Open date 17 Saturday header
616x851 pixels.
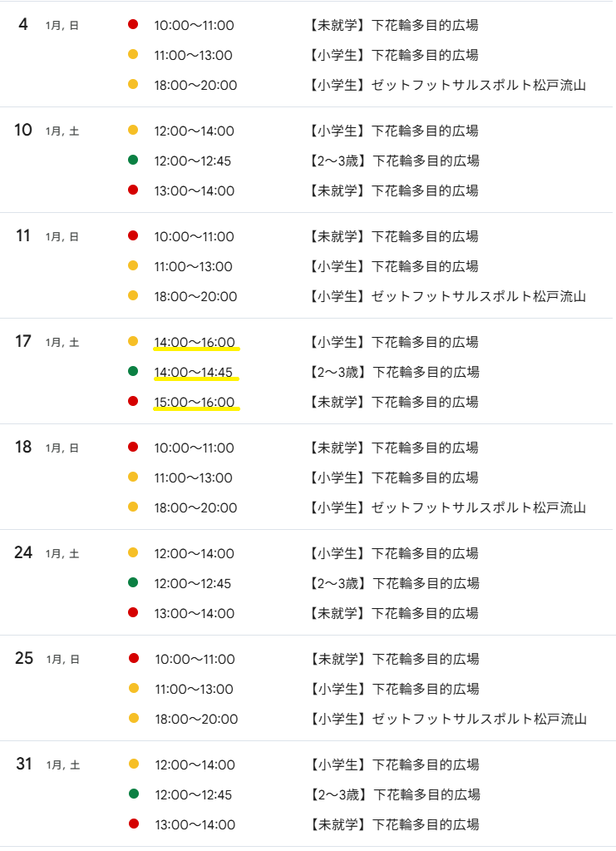pos(23,342)
